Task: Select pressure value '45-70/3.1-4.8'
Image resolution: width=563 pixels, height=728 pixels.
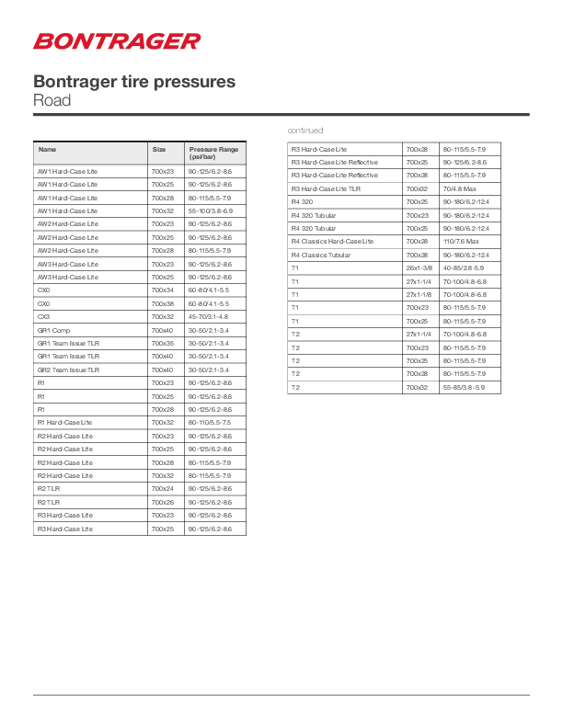Action: pyautogui.click(x=208, y=316)
